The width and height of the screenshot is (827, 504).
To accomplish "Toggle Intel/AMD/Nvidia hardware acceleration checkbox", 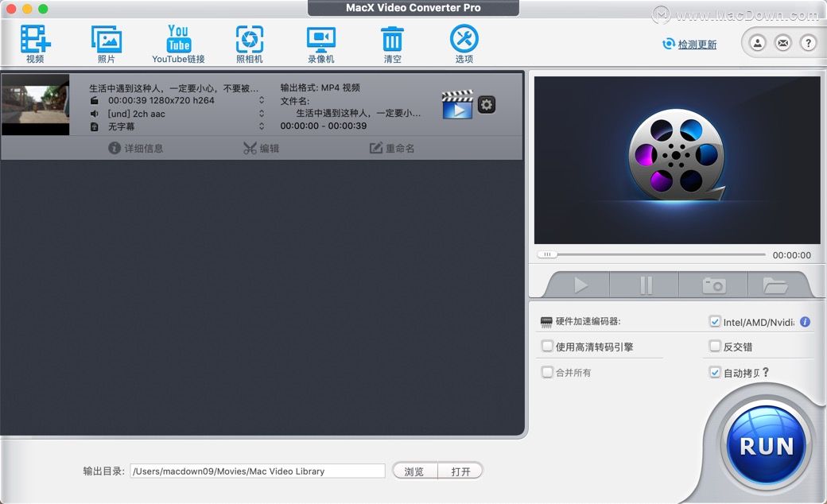I will click(715, 322).
